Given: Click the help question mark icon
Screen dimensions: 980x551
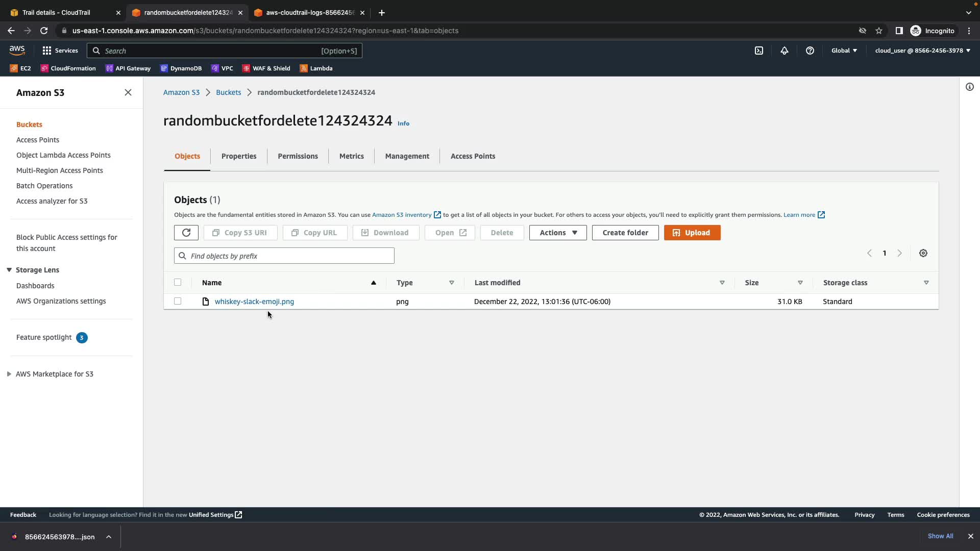Looking at the screenshot, I should pyautogui.click(x=810, y=51).
